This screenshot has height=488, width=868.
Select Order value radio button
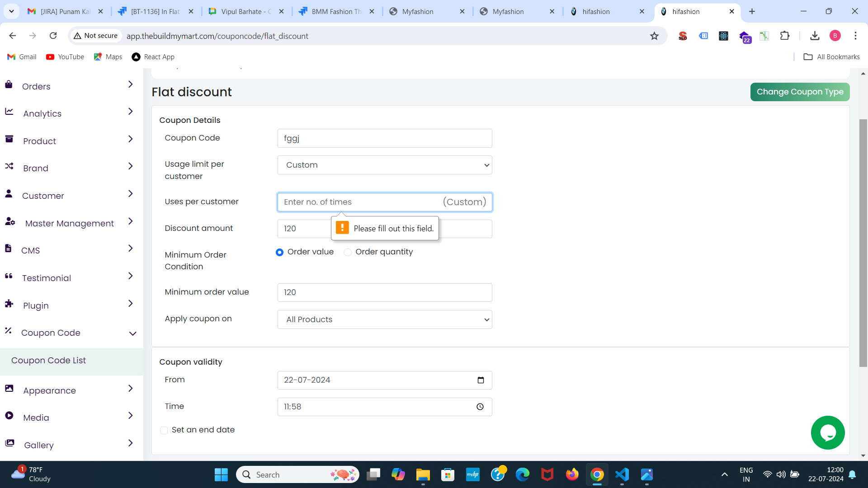279,252
